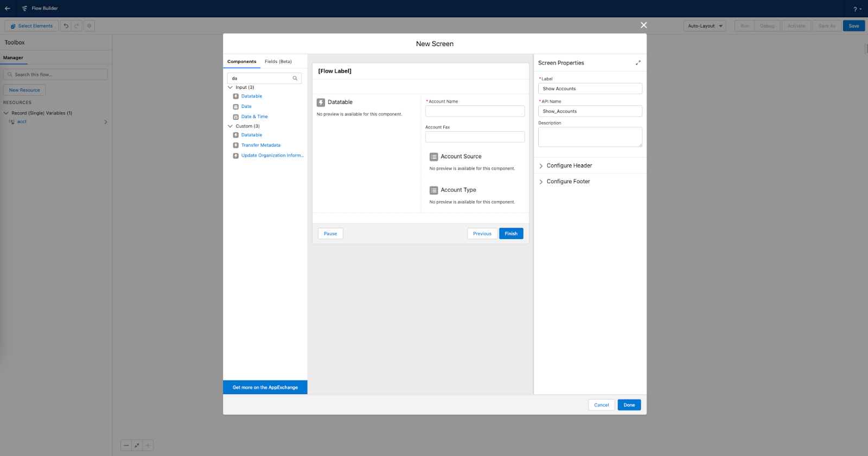Click the back arrow in header
Viewport: 868px width, 456px height.
pos(8,9)
